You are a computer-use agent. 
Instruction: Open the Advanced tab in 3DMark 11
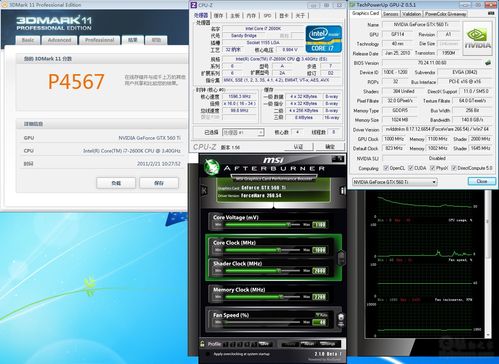[59, 40]
